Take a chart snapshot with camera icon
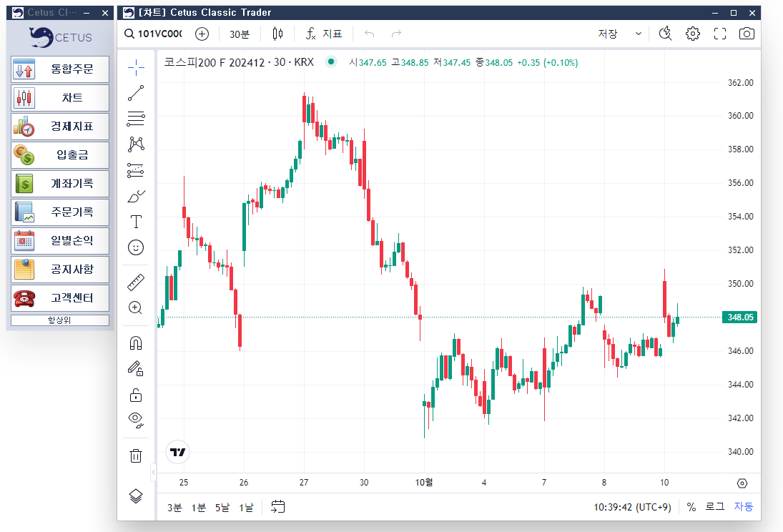783x532 pixels. click(747, 34)
